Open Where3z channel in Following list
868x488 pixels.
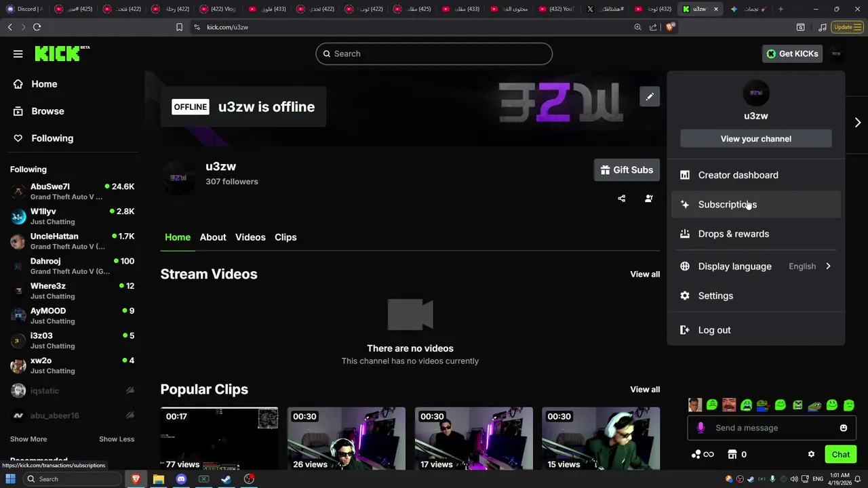[72, 291]
